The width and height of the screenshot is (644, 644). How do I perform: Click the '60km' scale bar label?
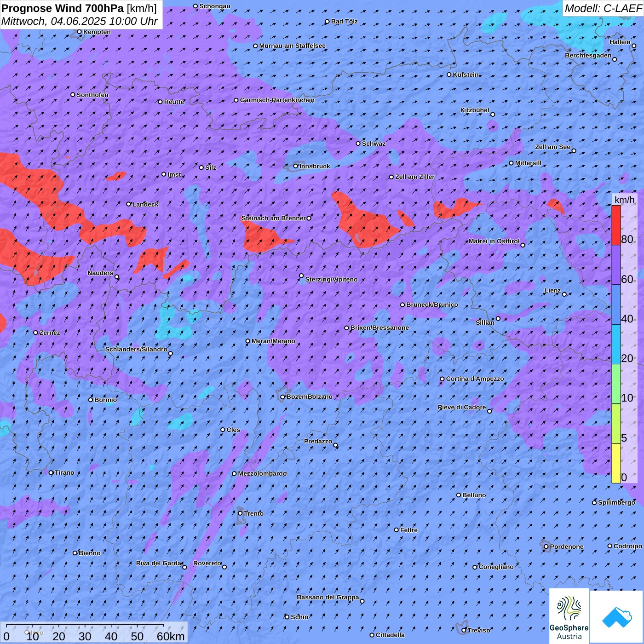[171, 637]
